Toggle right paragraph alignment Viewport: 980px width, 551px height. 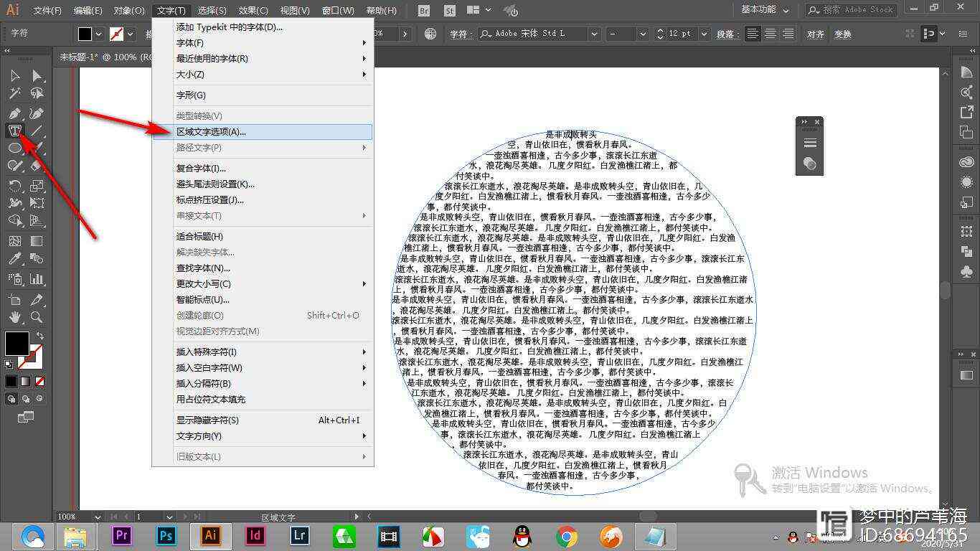click(x=788, y=34)
